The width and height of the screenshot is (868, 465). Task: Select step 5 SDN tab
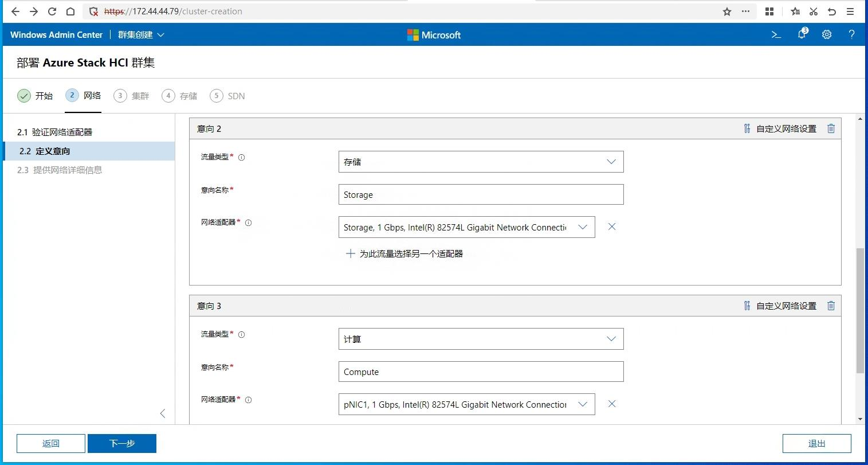(227, 96)
